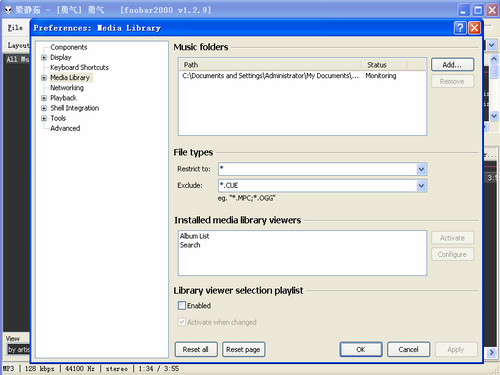Expand the Tools tree node
Image resolution: width=500 pixels, height=375 pixels.
(x=44, y=118)
